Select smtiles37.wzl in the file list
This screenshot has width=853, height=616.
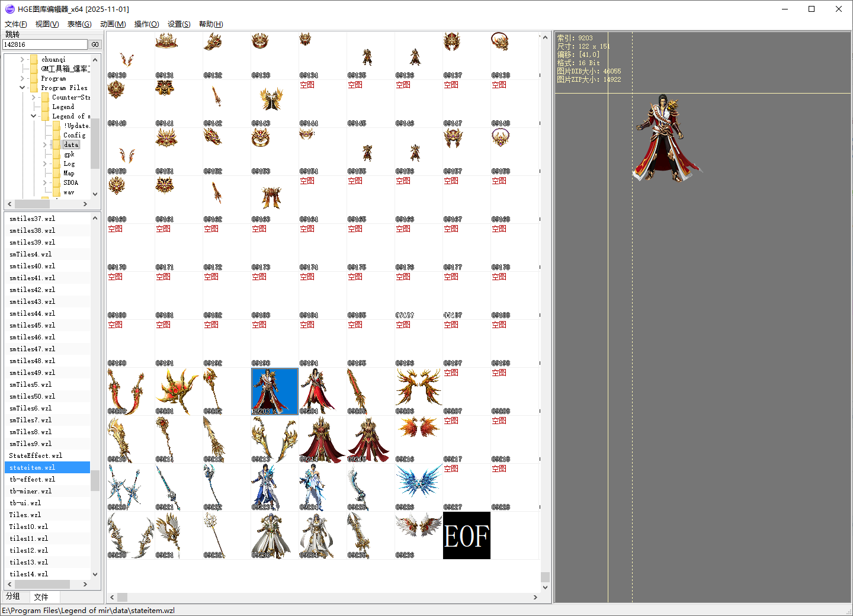tap(47, 219)
